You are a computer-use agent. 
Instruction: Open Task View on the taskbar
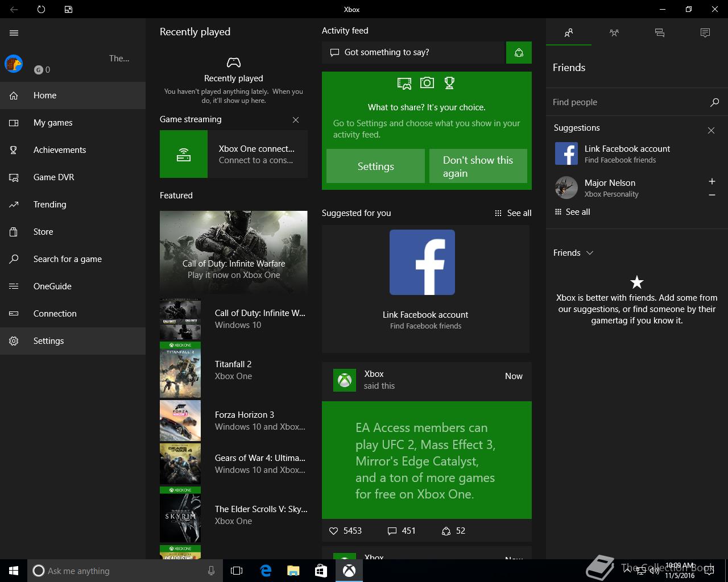237,571
